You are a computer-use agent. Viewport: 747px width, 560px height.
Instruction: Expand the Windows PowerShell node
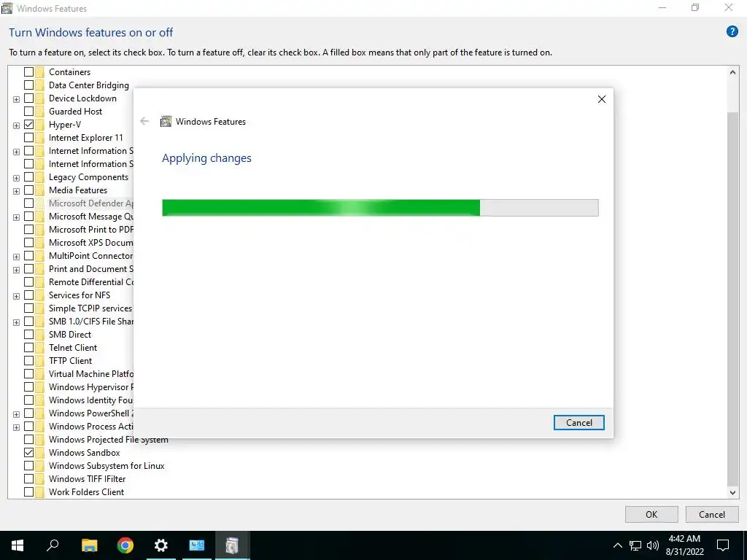pyautogui.click(x=16, y=414)
